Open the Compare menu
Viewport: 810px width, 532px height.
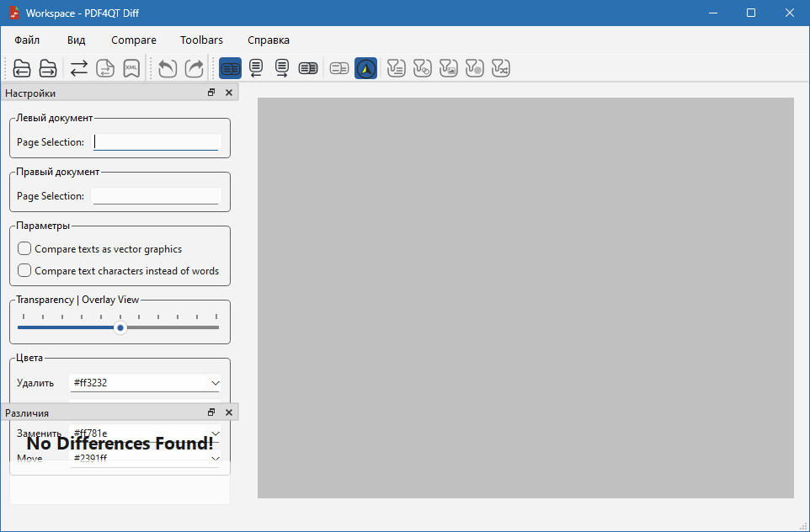coord(133,40)
